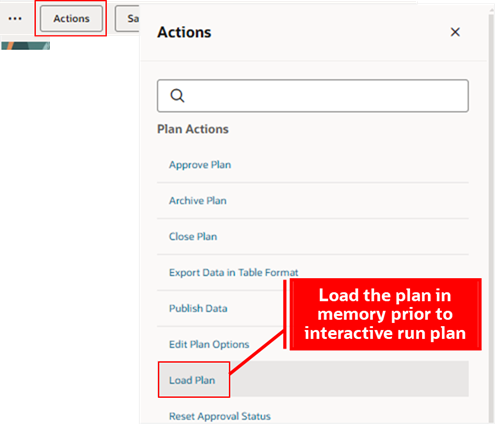Viewport: 495px width, 424px height.
Task: Select the Close Plan action
Action: click(193, 237)
